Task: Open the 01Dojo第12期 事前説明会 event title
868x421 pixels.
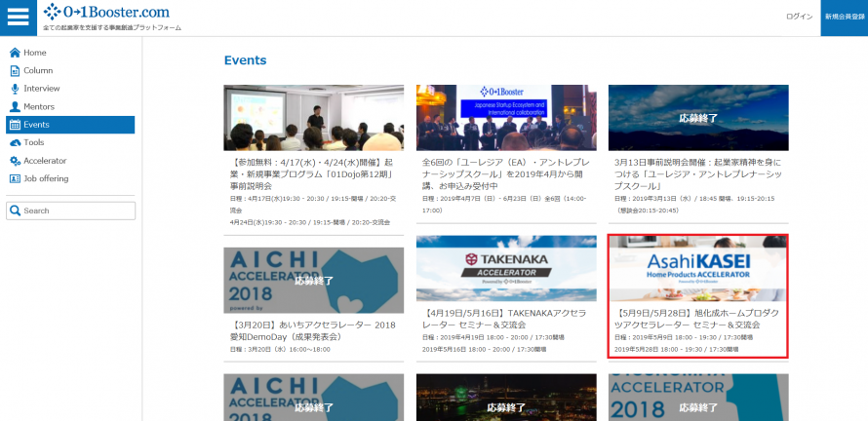Action: pyautogui.click(x=313, y=174)
